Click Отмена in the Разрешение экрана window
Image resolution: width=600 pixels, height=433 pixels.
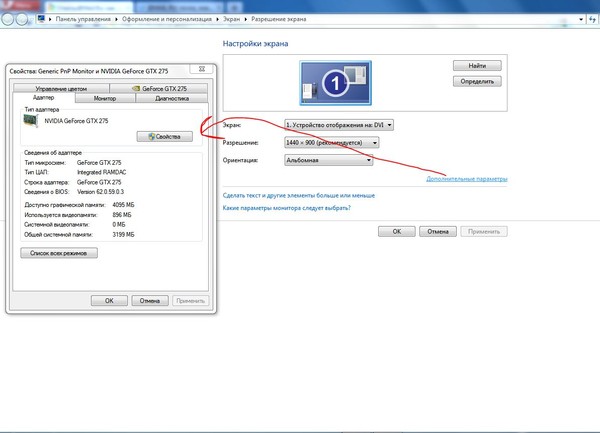pyautogui.click(x=438, y=231)
